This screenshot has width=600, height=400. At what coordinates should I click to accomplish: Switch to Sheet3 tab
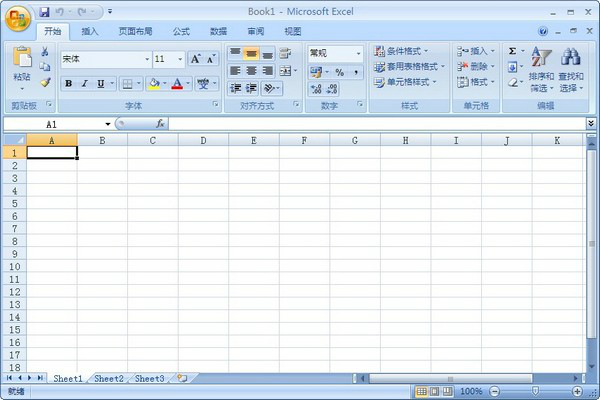[x=149, y=379]
